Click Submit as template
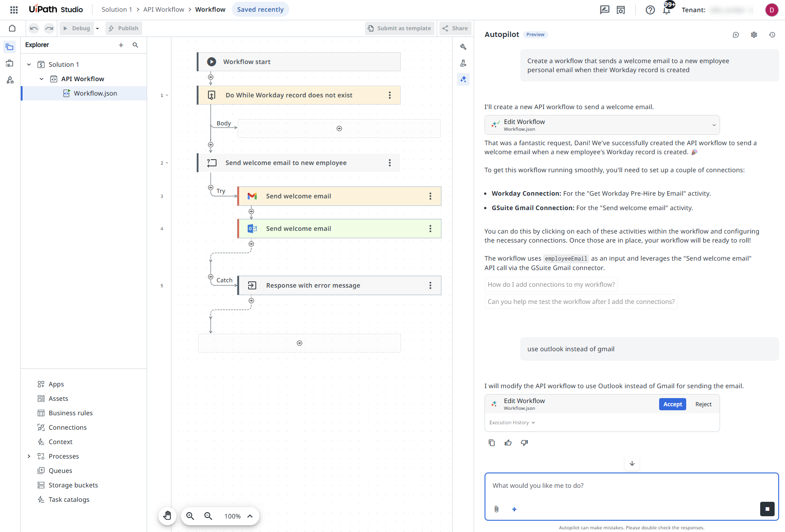This screenshot has width=785, height=532. 400,28
